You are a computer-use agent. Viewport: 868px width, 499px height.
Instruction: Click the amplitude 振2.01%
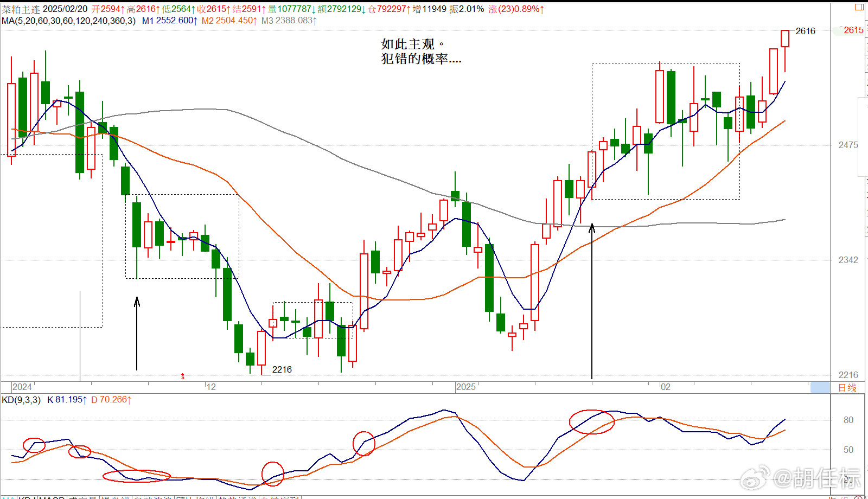tap(467, 9)
